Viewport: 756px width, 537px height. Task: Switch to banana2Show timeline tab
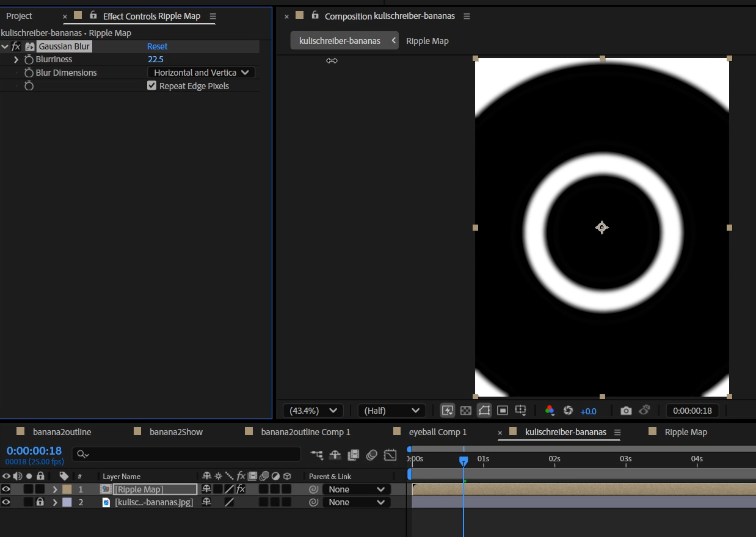(x=176, y=432)
